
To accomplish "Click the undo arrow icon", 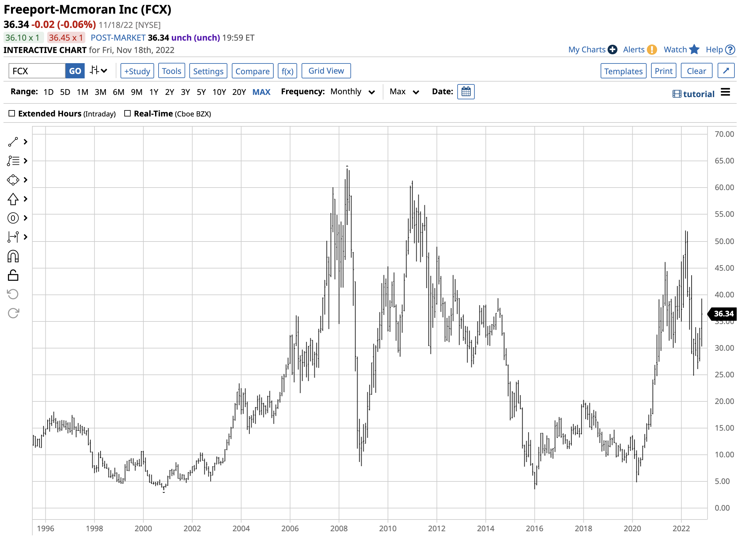I will pos(13,295).
